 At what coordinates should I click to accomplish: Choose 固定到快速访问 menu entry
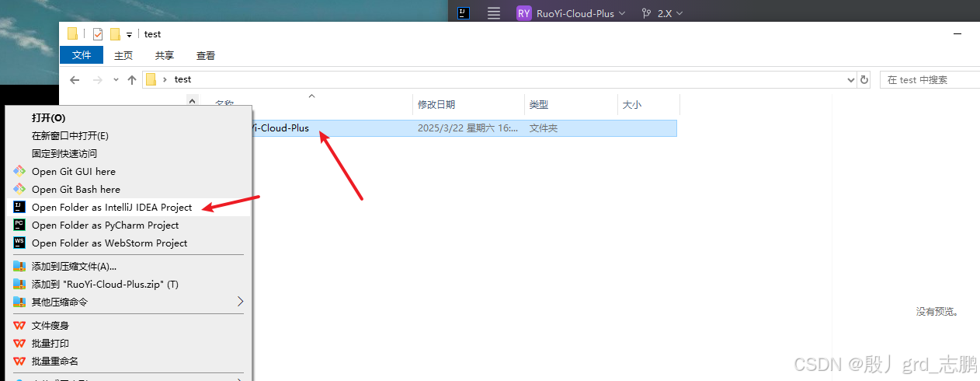pos(129,153)
